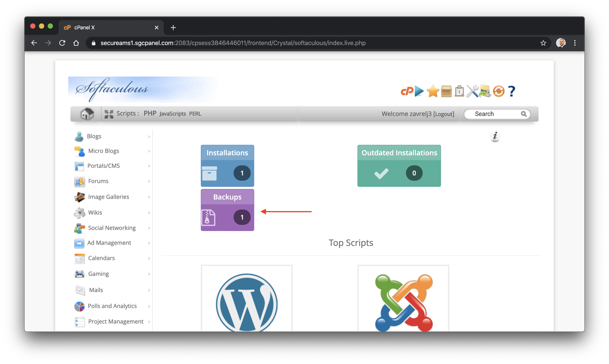Expand the Forums category arrow
Viewport: 609px width, 364px height.
click(x=149, y=181)
